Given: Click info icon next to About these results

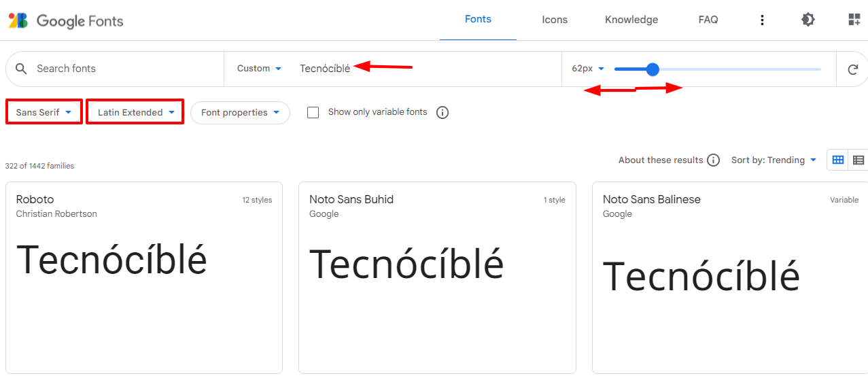Looking at the screenshot, I should tap(713, 160).
